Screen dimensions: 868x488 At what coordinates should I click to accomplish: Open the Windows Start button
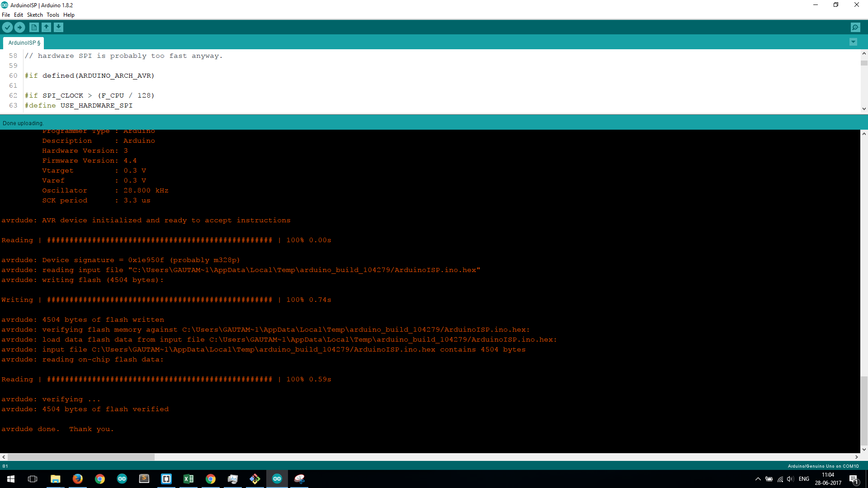coord(11,479)
